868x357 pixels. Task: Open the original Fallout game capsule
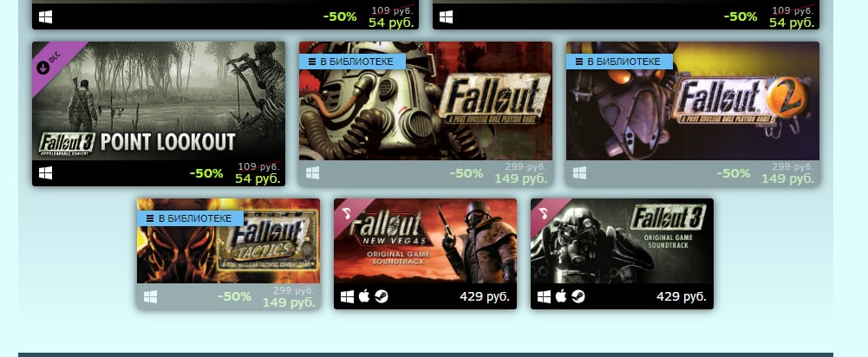426,101
